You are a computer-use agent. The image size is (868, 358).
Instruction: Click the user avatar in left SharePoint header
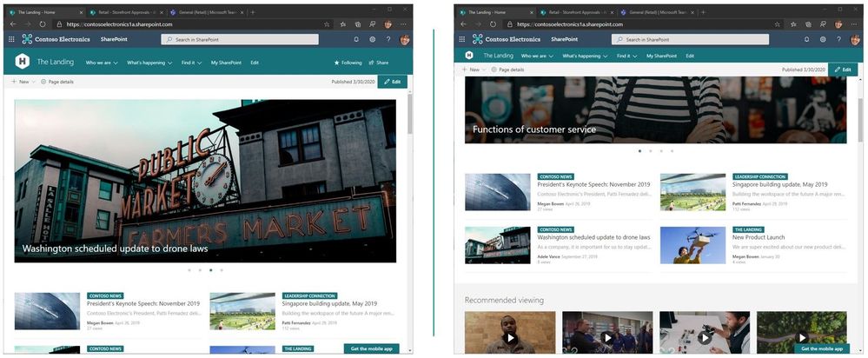405,39
